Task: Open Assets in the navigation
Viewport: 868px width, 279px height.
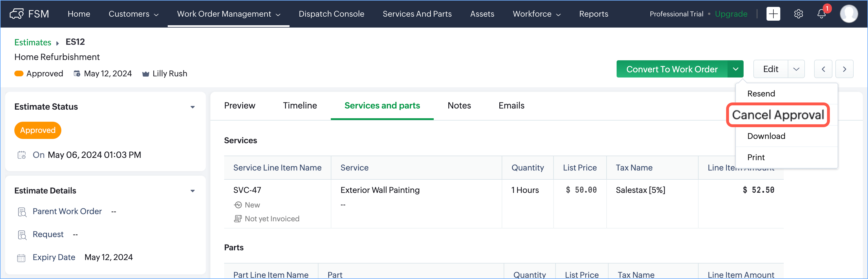Action: tap(482, 14)
